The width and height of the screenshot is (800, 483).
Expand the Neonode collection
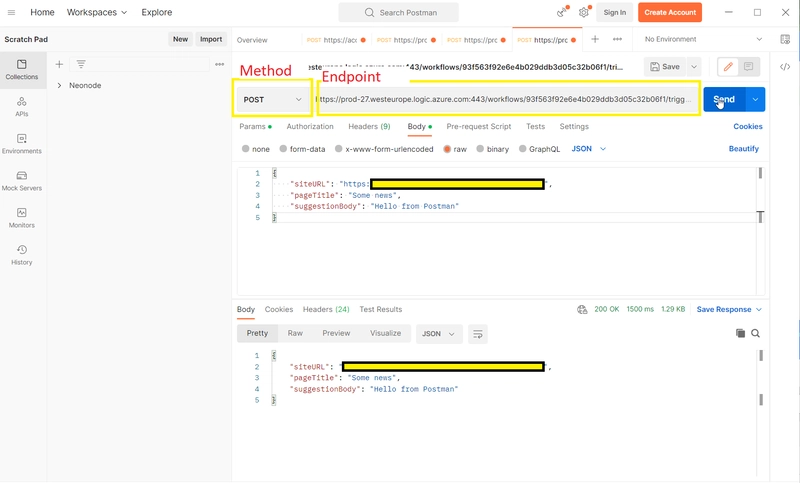(59, 86)
